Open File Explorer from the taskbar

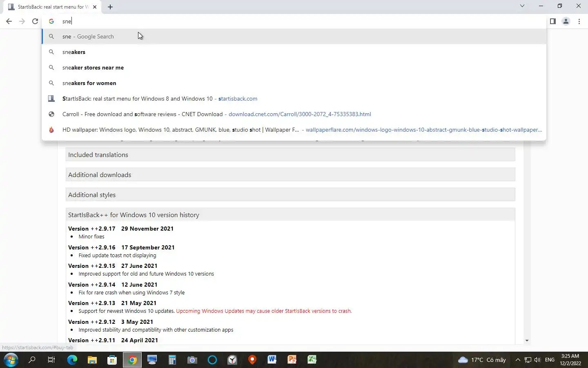pos(92,360)
